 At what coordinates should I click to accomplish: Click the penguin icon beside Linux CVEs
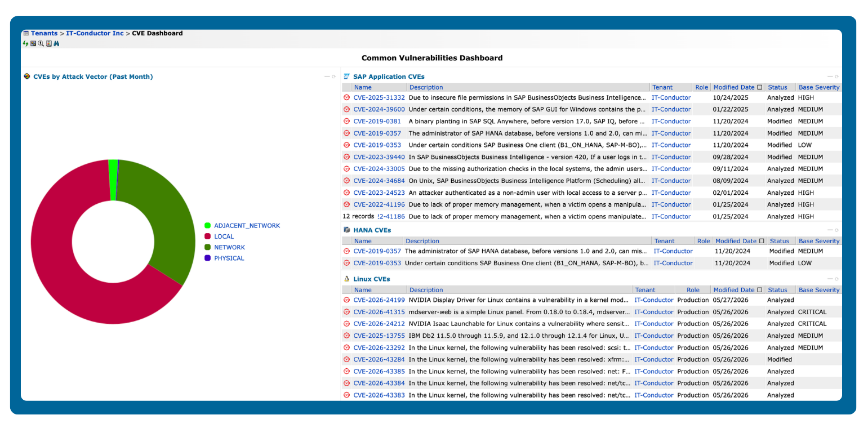coord(347,279)
